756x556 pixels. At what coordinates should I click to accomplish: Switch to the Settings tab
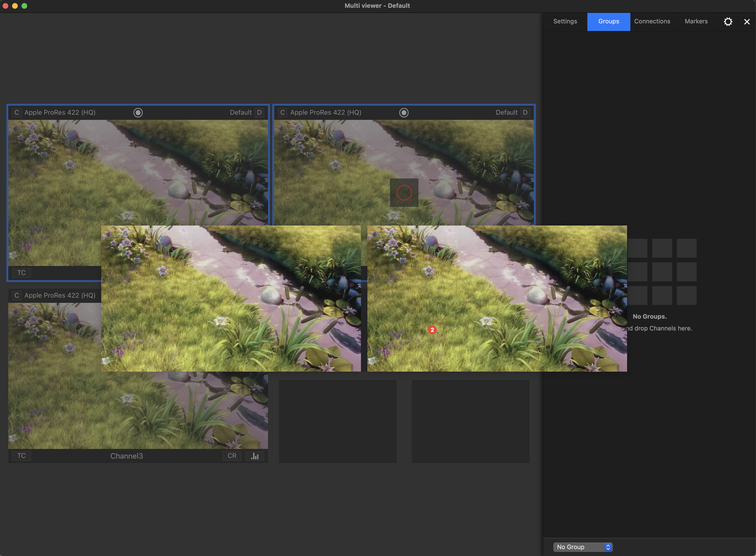(565, 22)
